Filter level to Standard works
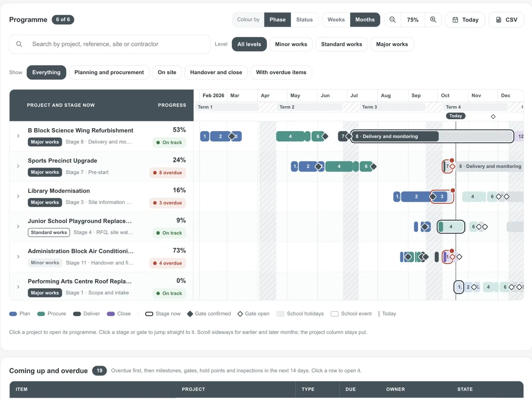This screenshot has width=532, height=399. click(x=342, y=44)
